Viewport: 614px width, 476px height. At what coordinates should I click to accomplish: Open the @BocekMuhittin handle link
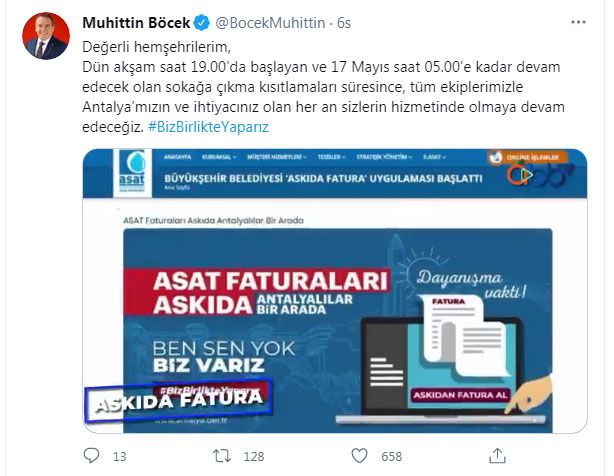click(x=270, y=23)
